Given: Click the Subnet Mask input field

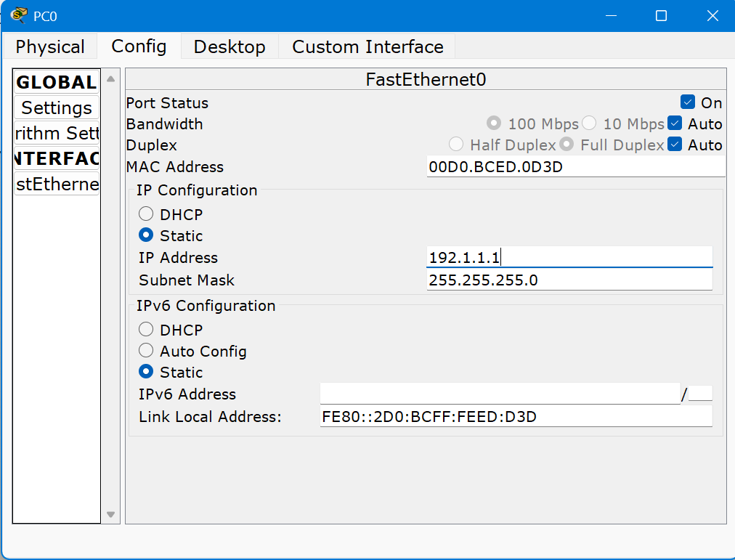Looking at the screenshot, I should pyautogui.click(x=569, y=280).
